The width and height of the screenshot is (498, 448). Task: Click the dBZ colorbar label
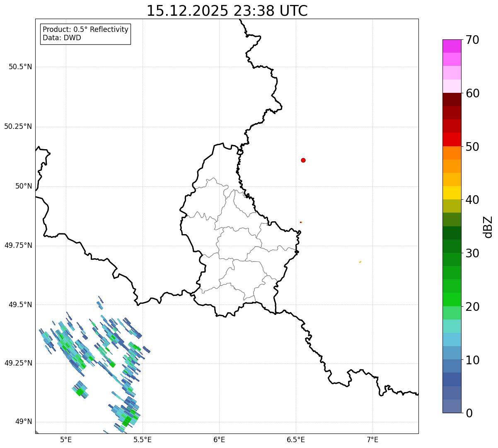click(x=488, y=227)
